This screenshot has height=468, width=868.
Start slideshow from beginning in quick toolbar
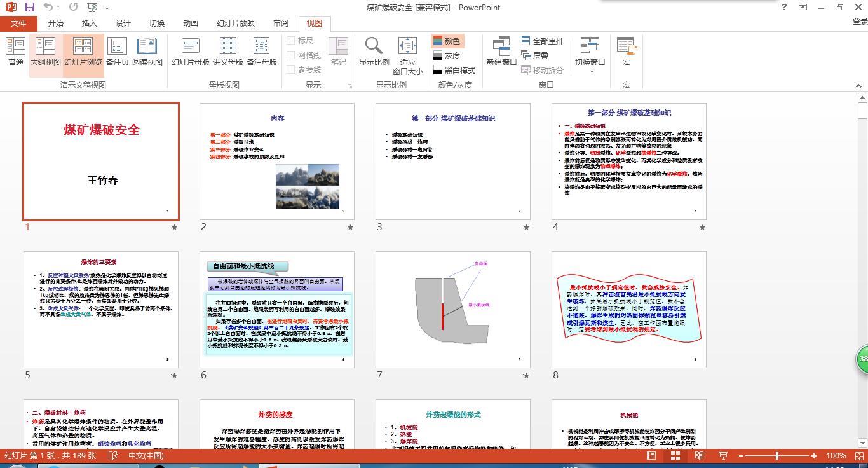coord(92,8)
